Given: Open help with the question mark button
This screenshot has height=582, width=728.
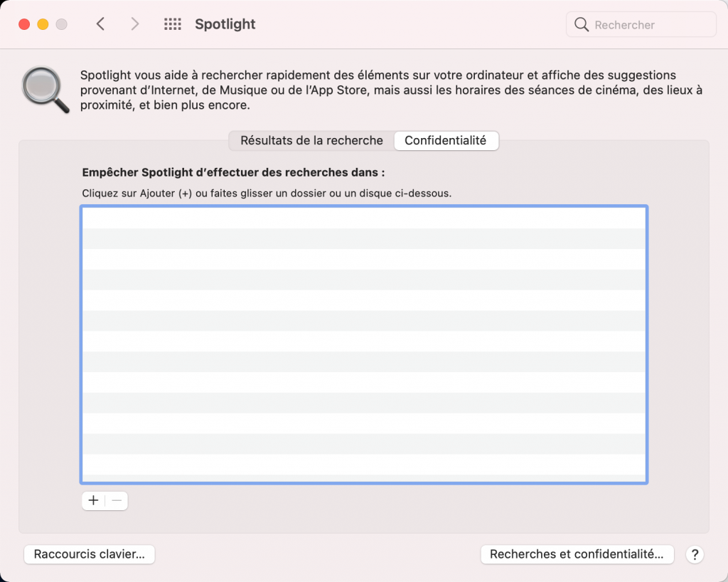Looking at the screenshot, I should [695, 554].
